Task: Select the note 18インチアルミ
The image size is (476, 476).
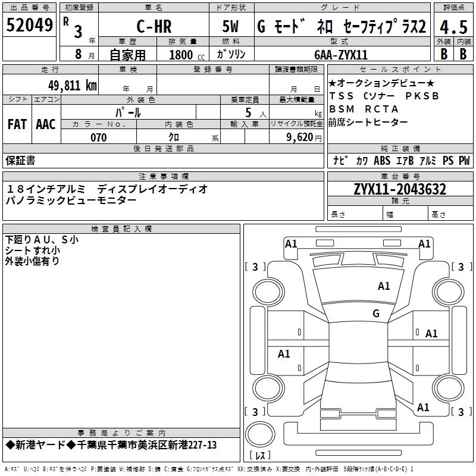Action: point(46,189)
